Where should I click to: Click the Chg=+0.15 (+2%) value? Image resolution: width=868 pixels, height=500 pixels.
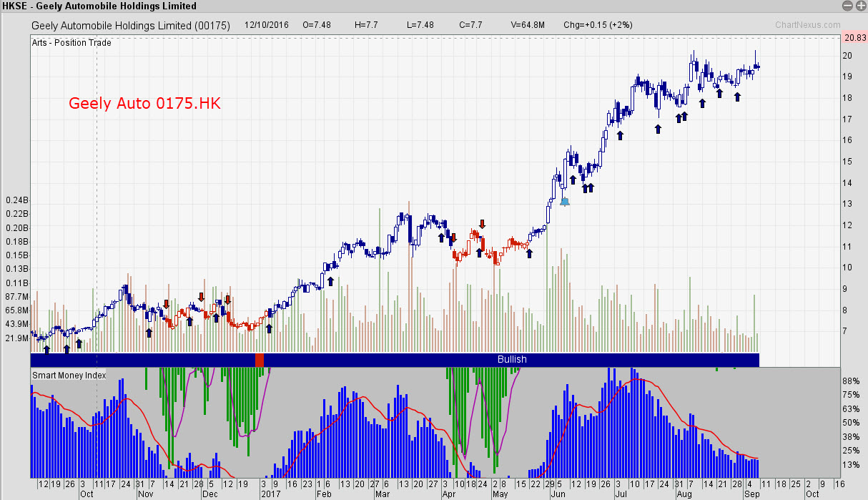click(x=598, y=25)
